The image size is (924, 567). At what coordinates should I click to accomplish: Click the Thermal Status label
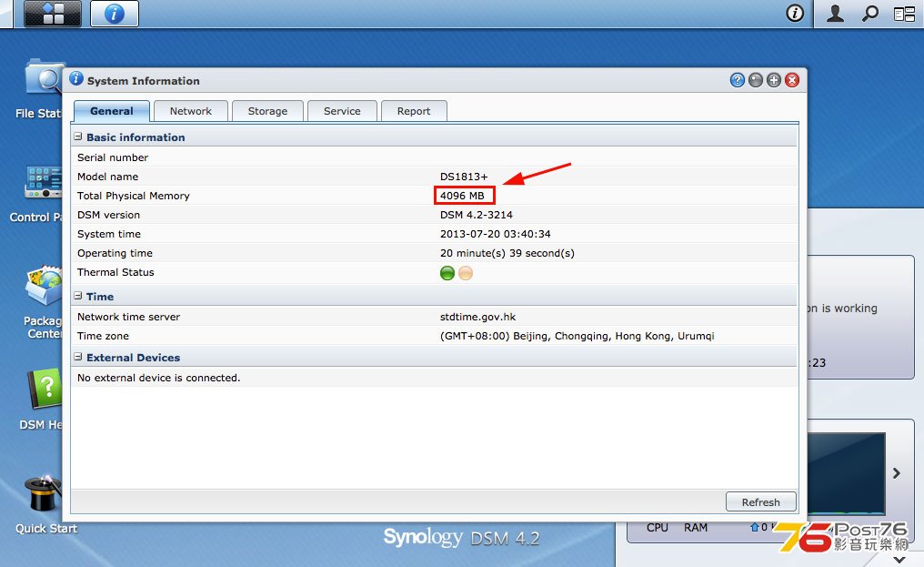click(115, 272)
